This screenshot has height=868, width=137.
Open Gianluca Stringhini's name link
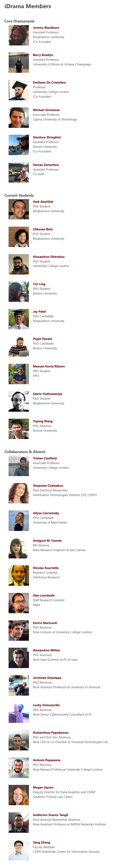tap(47, 138)
